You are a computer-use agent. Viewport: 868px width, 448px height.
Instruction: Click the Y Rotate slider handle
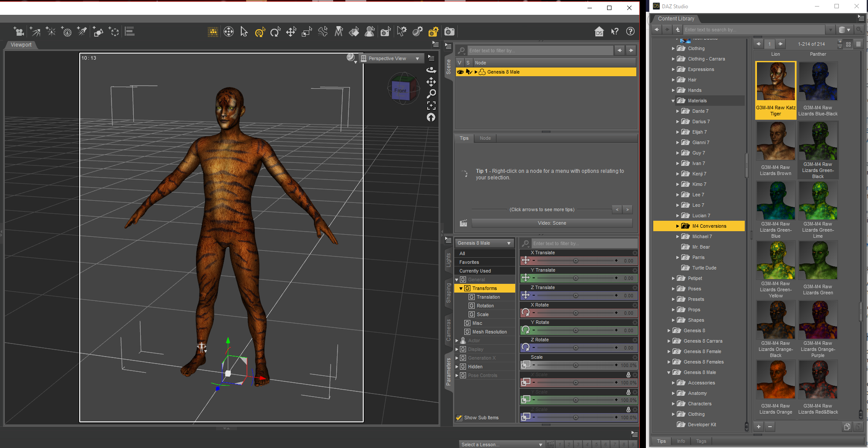click(575, 330)
